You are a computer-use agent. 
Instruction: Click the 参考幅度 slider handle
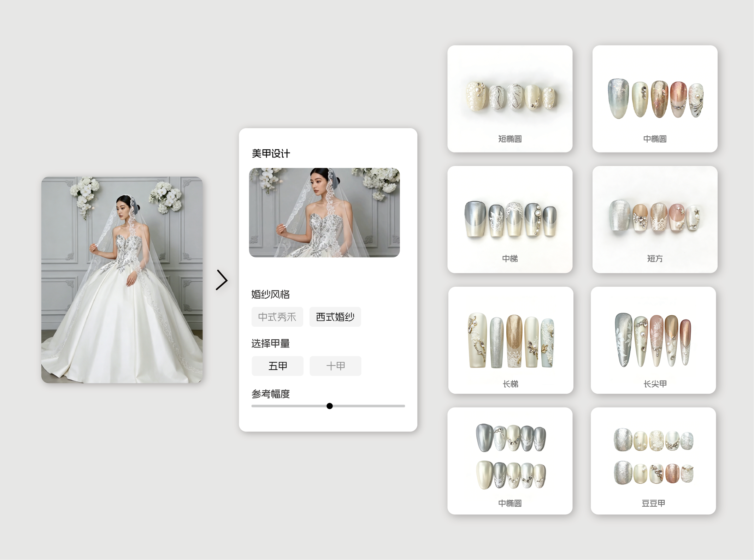pos(330,406)
